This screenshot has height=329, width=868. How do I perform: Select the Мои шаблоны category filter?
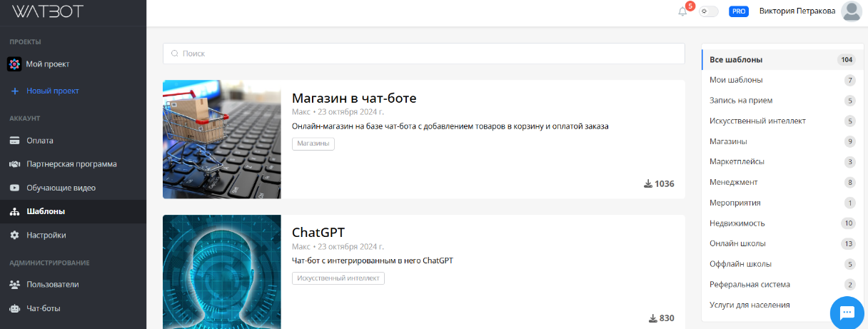tap(736, 80)
